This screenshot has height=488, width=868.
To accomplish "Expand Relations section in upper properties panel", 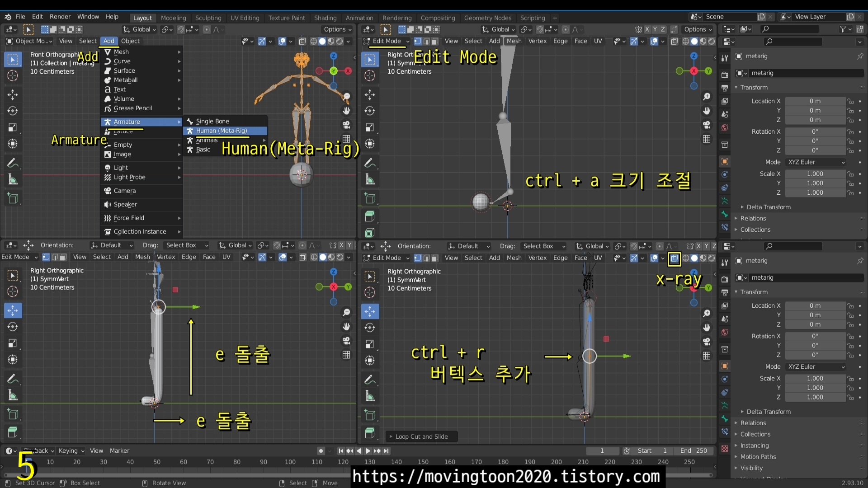I will (753, 218).
